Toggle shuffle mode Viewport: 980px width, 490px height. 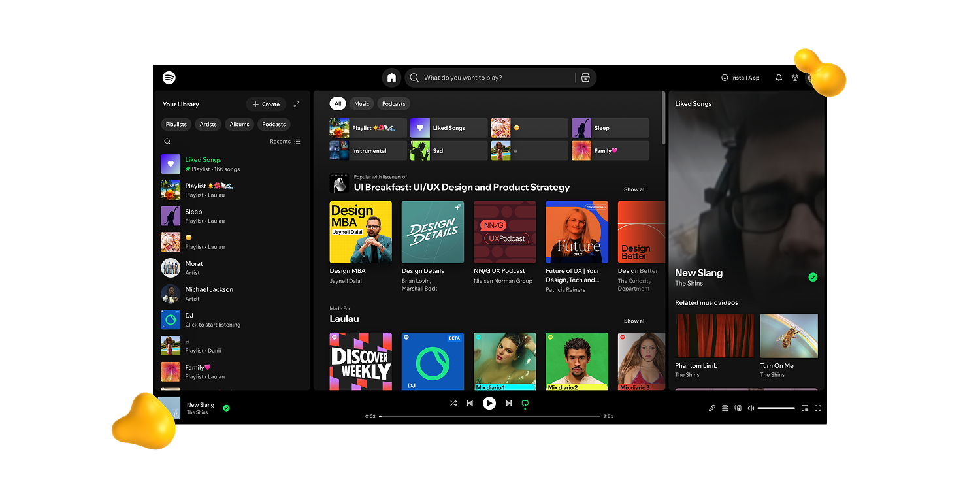[x=453, y=404]
